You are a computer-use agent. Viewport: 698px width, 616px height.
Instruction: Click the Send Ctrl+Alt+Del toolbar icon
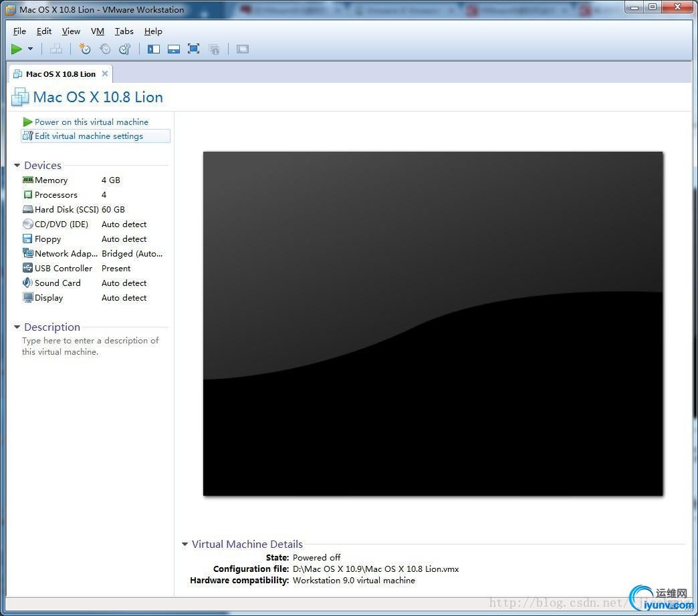pyautogui.click(x=56, y=49)
